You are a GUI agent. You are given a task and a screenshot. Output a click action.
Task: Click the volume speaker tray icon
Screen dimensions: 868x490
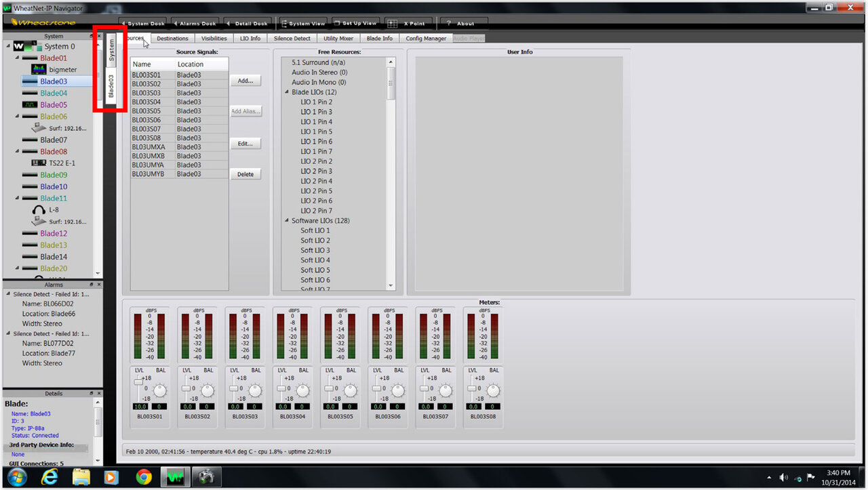(784, 477)
